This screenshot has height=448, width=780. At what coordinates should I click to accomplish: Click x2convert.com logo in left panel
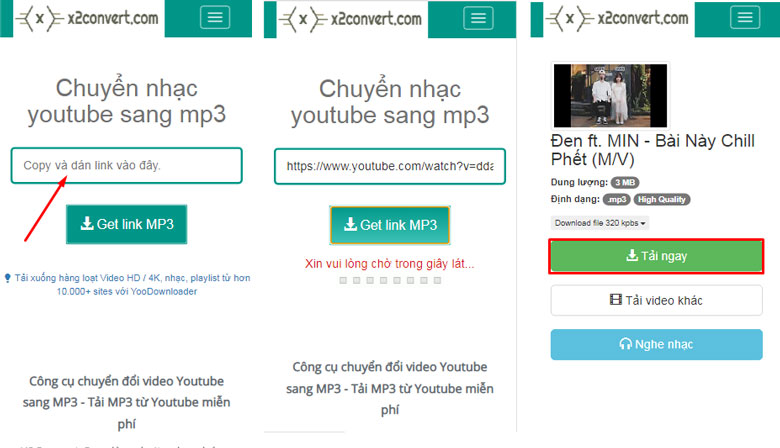pyautogui.click(x=88, y=19)
